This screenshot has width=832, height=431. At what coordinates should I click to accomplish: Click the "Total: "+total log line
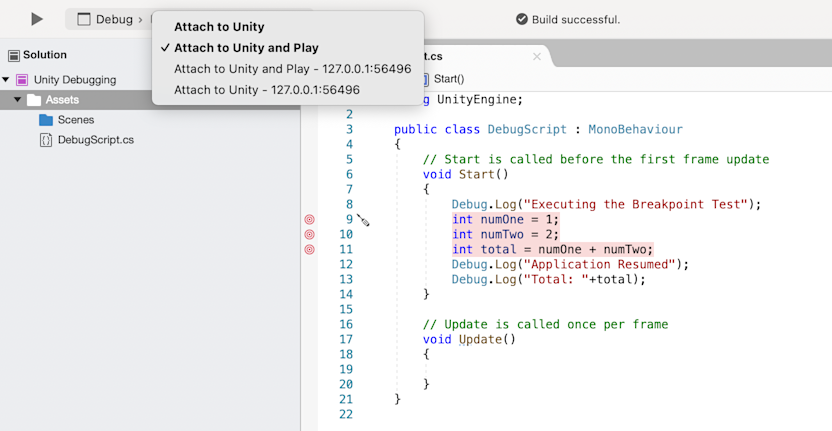549,279
